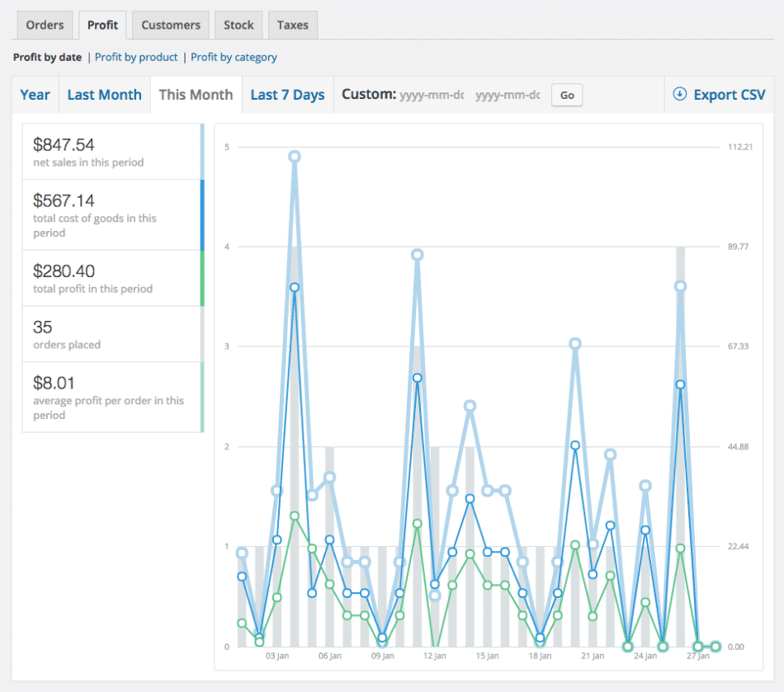This screenshot has height=692, width=784.
Task: Click average profit per order legend entry
Action: (112, 397)
